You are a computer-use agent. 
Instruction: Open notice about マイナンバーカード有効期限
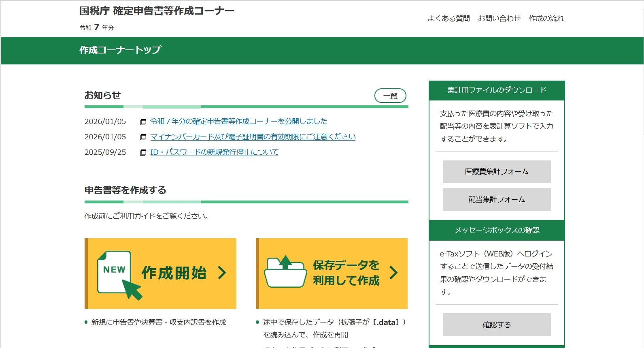(253, 137)
